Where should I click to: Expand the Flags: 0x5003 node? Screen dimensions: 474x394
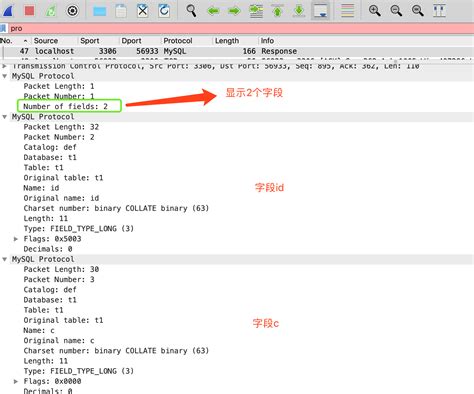click(x=16, y=239)
